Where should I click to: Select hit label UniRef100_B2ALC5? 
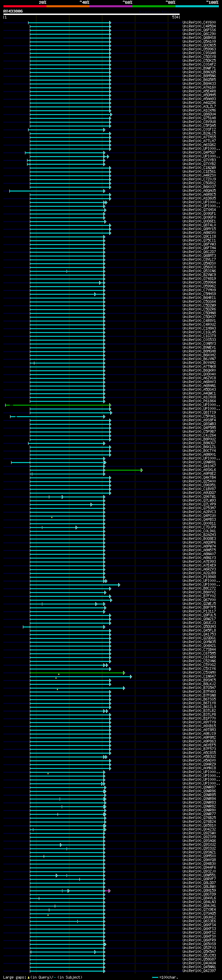pyautogui.click(x=199, y=133)
